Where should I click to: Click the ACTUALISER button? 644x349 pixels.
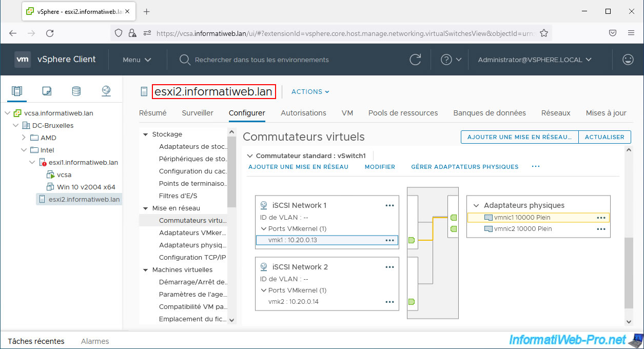click(604, 137)
